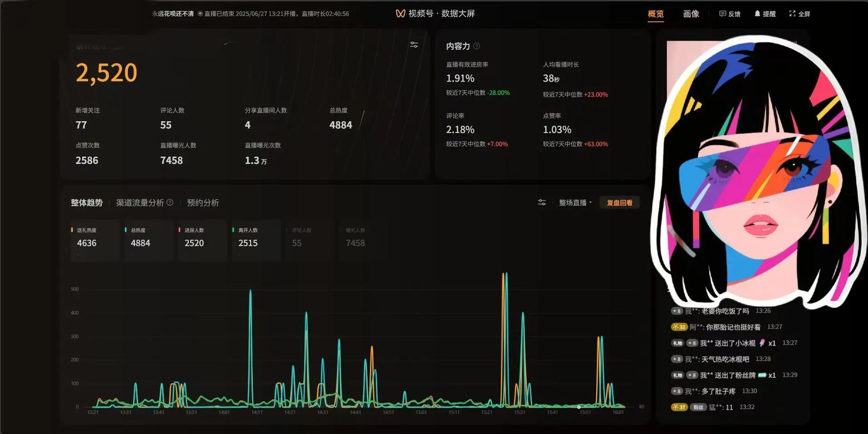Open chart settings icon beside 整场直播
The width and height of the screenshot is (868, 434).
pyautogui.click(x=541, y=202)
